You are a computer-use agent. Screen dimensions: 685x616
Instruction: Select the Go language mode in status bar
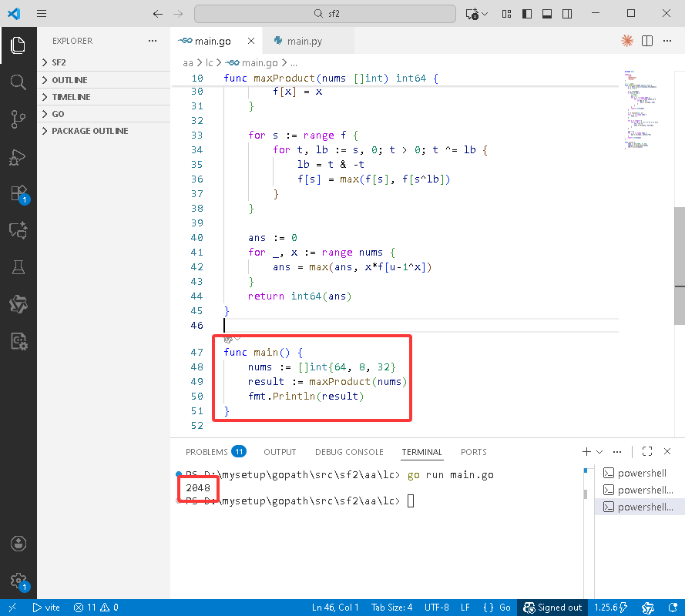coord(505,608)
